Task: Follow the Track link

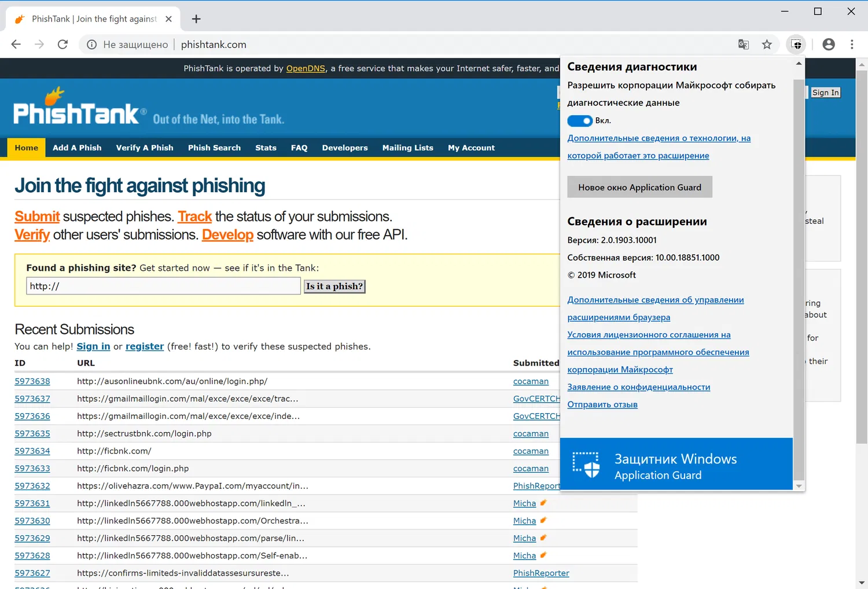Action: click(x=195, y=216)
